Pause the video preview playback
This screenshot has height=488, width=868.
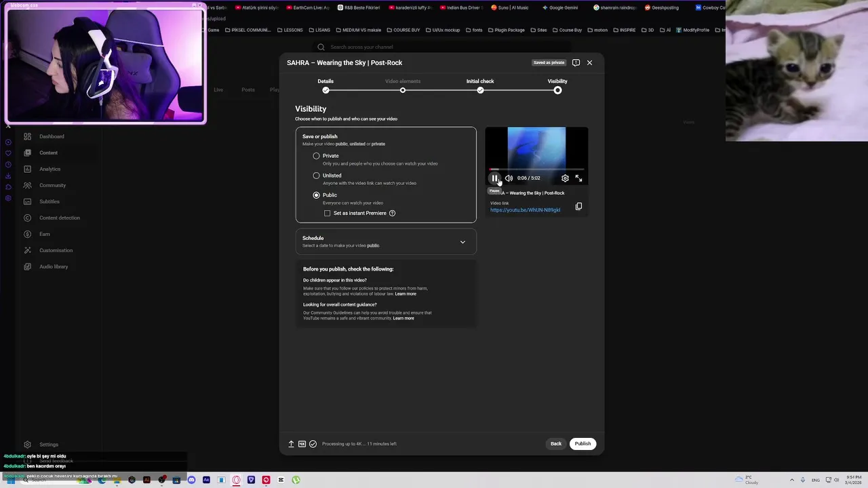point(494,178)
